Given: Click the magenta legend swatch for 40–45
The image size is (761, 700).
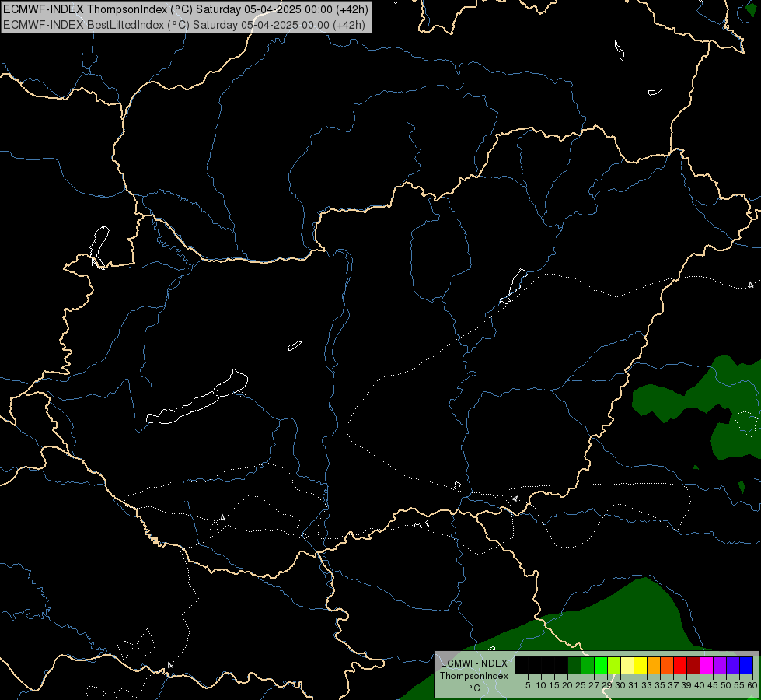Looking at the screenshot, I should click(x=707, y=665).
